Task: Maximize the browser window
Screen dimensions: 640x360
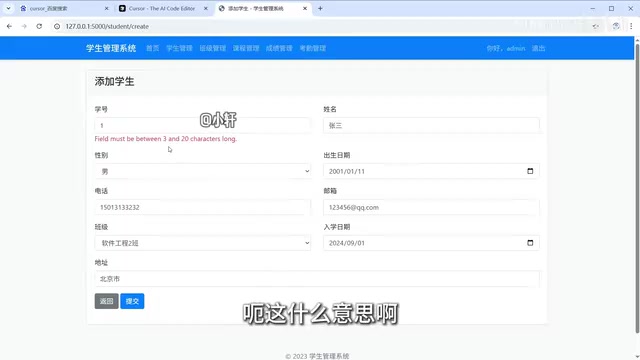Action: 611,8
